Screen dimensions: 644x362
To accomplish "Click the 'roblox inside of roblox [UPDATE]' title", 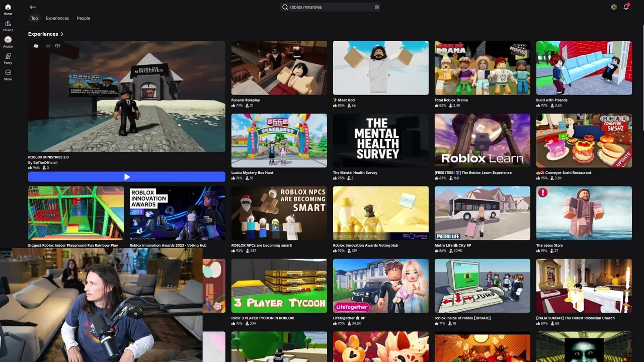I will click(463, 318).
